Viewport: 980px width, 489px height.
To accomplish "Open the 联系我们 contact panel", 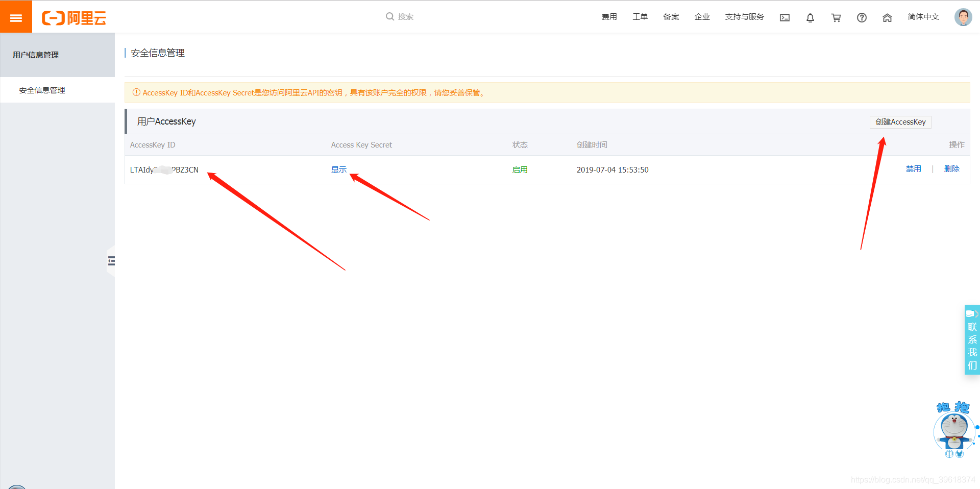I will 972,339.
